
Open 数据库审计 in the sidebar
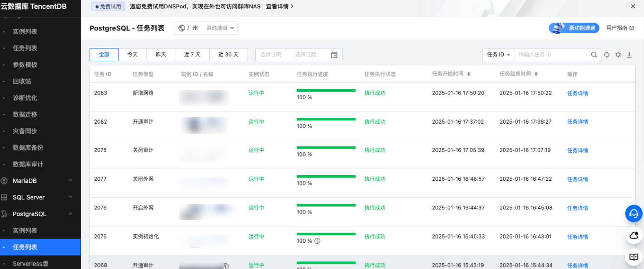[28, 164]
